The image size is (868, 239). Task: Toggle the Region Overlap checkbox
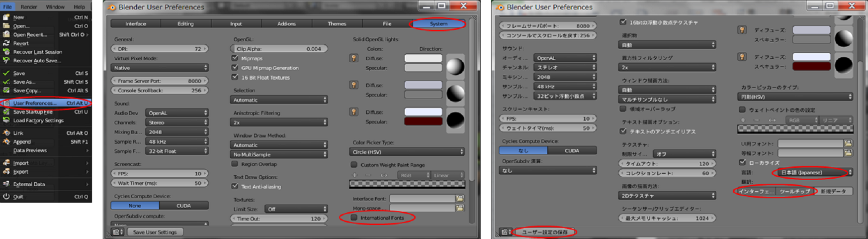coord(235,164)
